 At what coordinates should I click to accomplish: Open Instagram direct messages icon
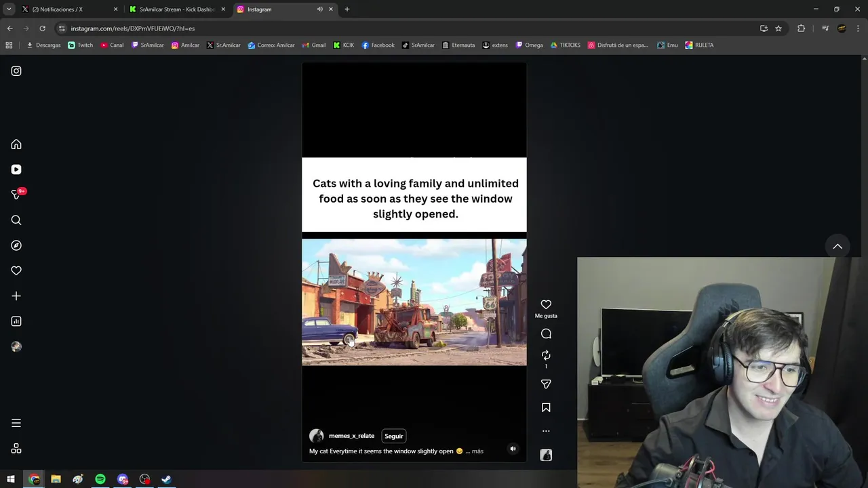pos(16,195)
